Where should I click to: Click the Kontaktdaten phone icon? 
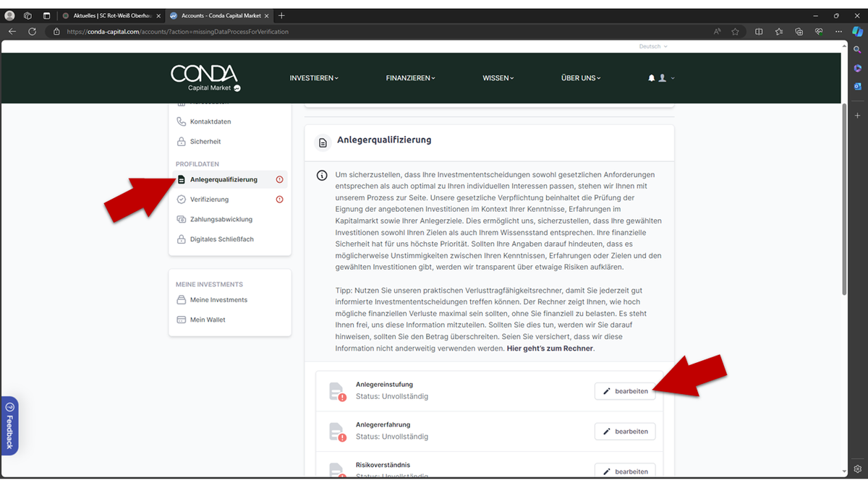182,121
